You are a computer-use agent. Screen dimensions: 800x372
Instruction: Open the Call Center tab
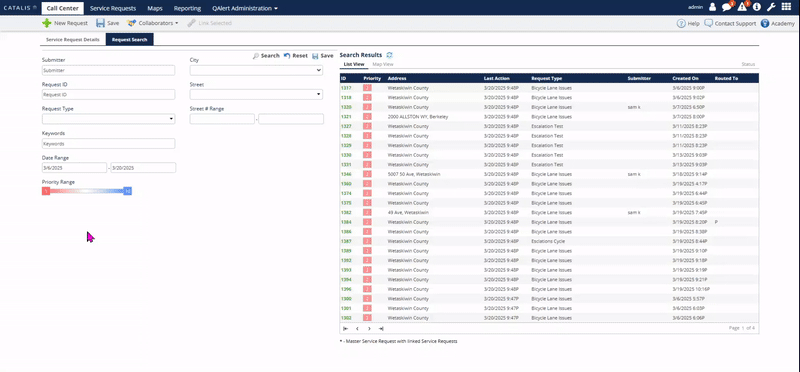pos(62,8)
